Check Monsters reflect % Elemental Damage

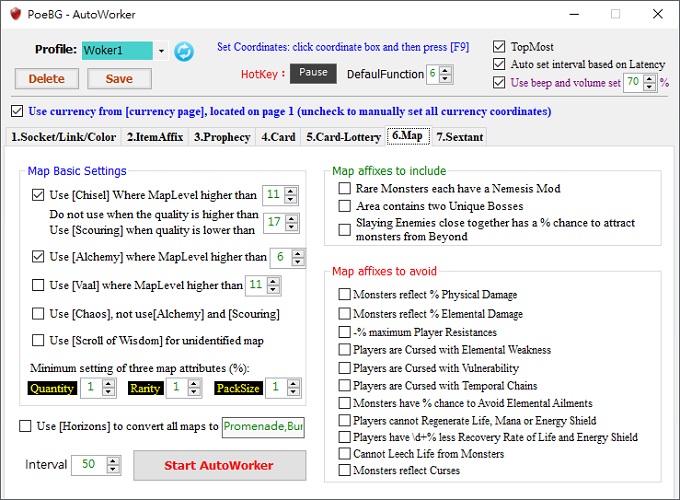(344, 314)
